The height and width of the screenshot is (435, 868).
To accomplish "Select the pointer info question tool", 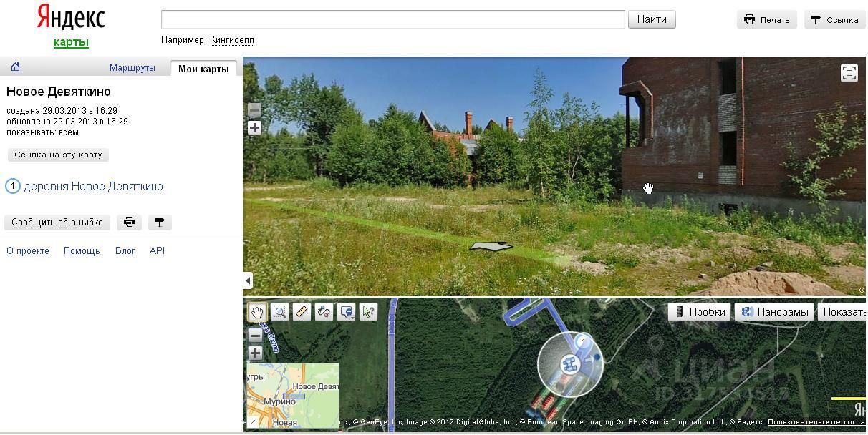I will (x=368, y=311).
